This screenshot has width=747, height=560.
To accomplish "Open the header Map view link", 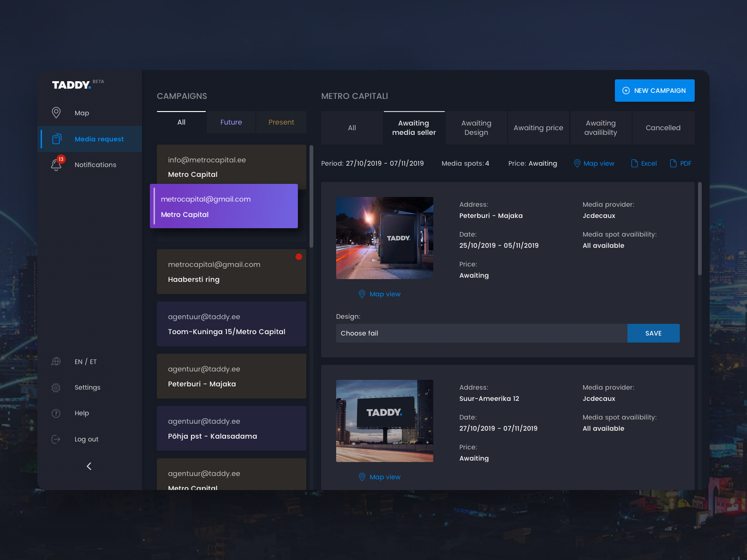I will point(599,163).
